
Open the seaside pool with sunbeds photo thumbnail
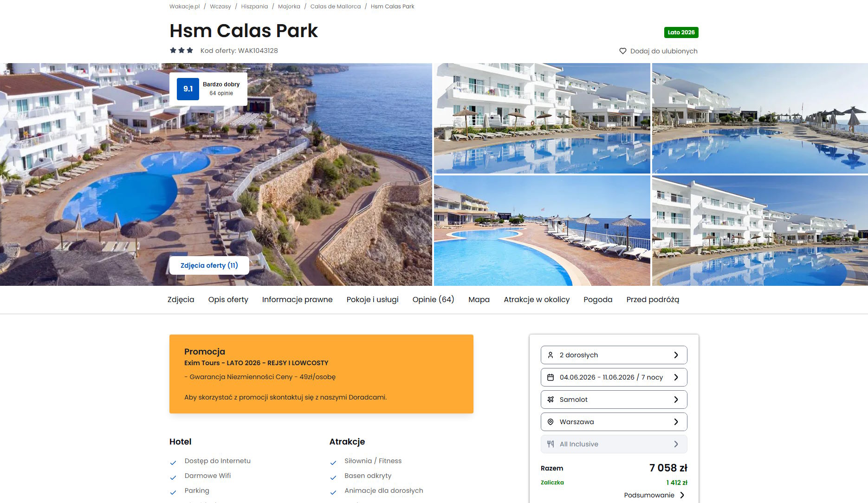point(542,231)
